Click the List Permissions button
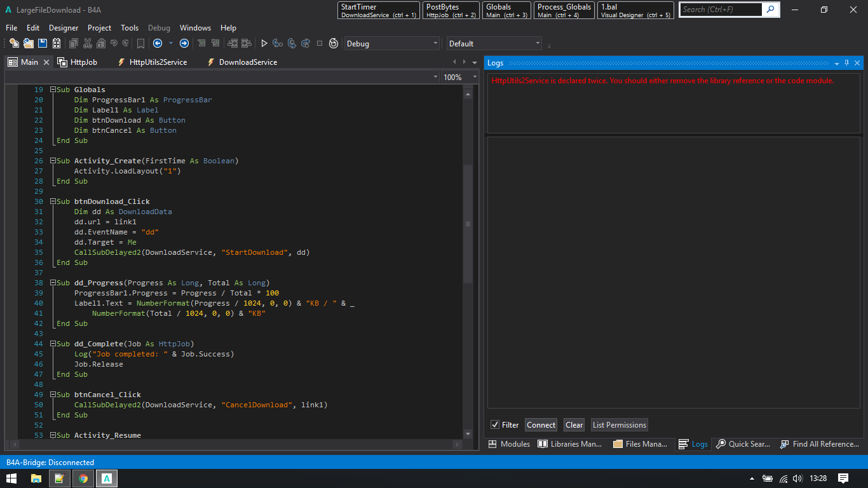Image resolution: width=868 pixels, height=488 pixels. pyautogui.click(x=619, y=425)
